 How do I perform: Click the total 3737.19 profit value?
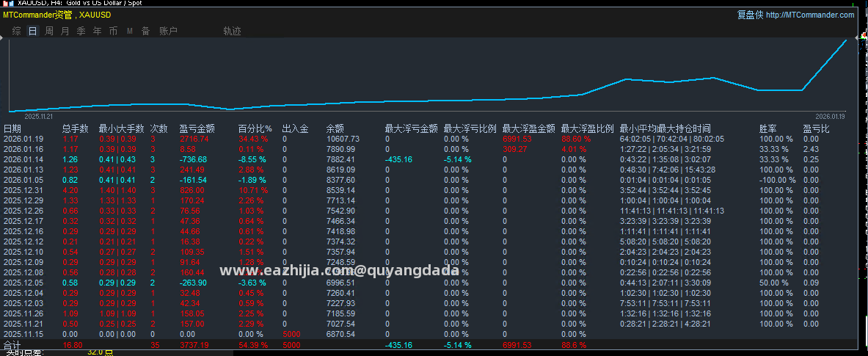click(x=194, y=346)
